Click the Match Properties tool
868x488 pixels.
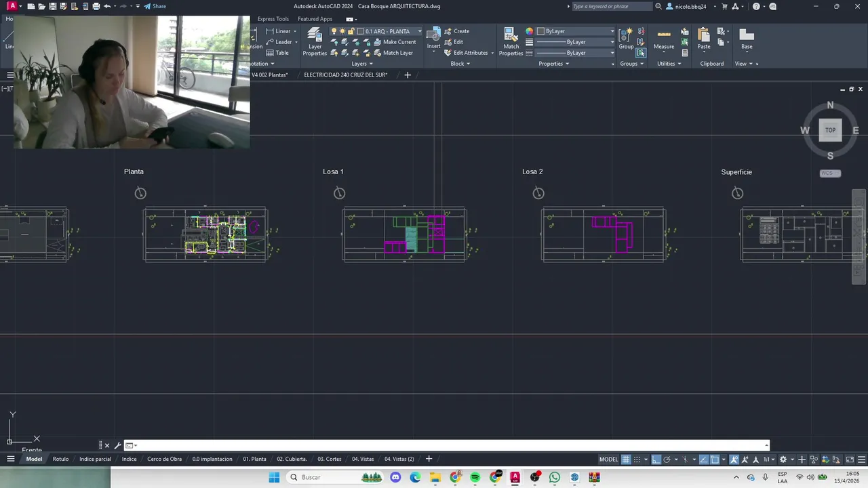pos(511,41)
